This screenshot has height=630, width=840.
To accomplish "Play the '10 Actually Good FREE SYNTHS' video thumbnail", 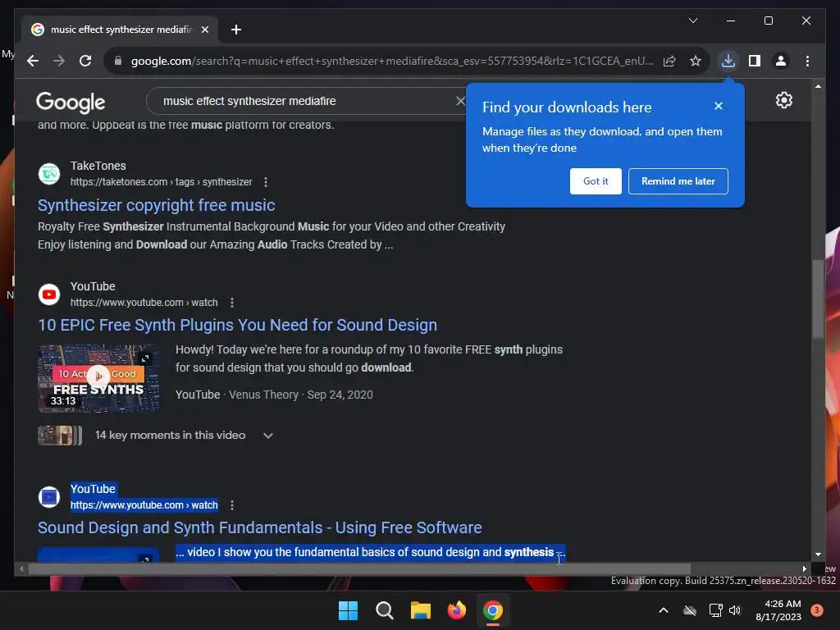I will (98, 377).
